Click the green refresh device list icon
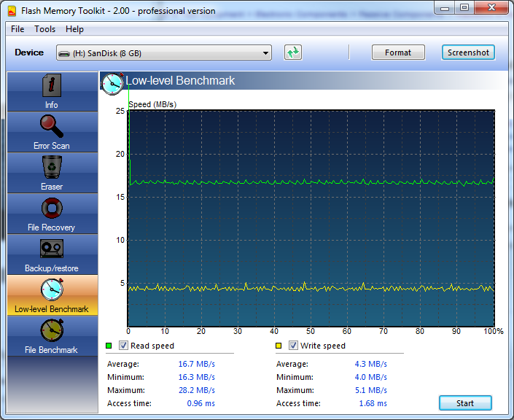 [x=293, y=52]
